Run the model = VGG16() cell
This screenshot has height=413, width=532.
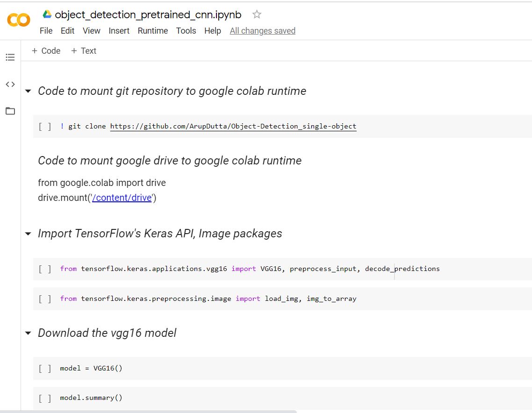tap(45, 368)
